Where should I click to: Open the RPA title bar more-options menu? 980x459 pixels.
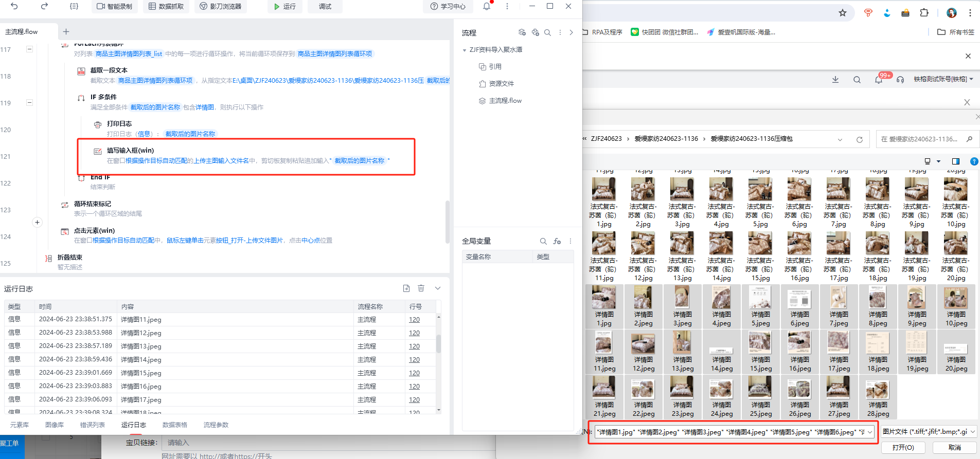point(507,6)
